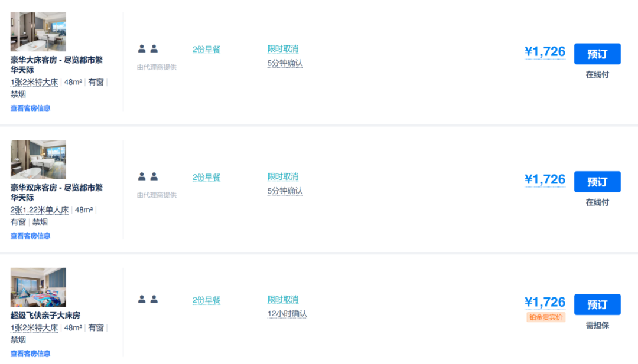Click 限时取消 policy for 豪华大床客房
The width and height of the screenshot is (638, 364).
[x=283, y=49]
